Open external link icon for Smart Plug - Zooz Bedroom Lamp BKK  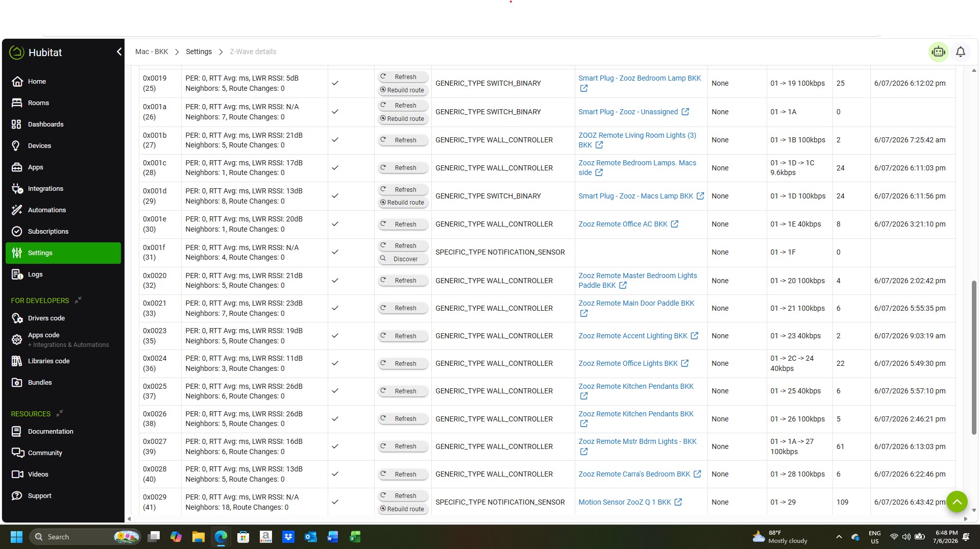coord(584,88)
